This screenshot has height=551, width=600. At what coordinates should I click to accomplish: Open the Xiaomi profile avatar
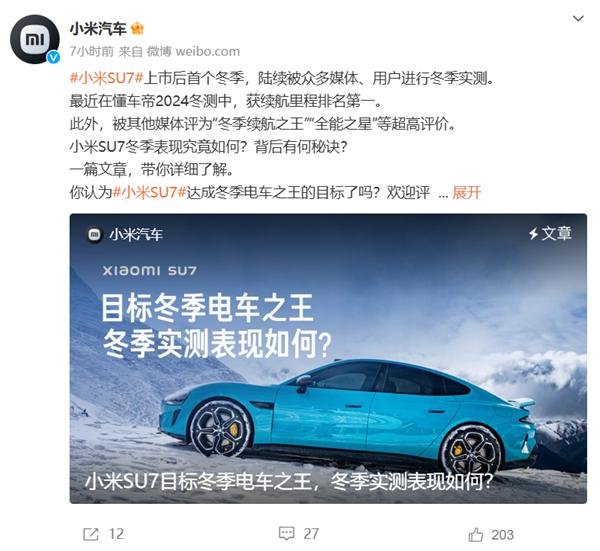click(35, 39)
